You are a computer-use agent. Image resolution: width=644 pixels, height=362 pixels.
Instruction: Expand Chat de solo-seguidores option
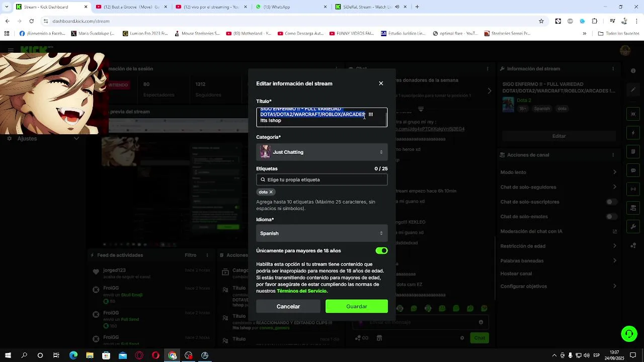(x=558, y=187)
